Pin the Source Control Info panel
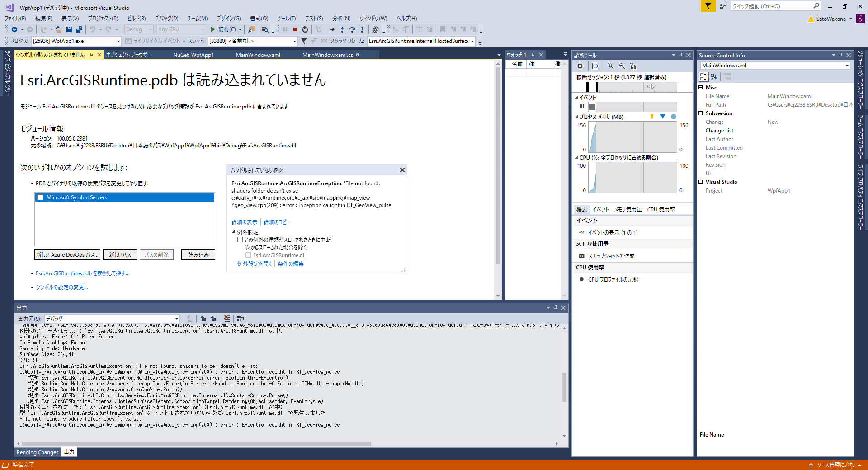The image size is (868, 470). (841, 55)
